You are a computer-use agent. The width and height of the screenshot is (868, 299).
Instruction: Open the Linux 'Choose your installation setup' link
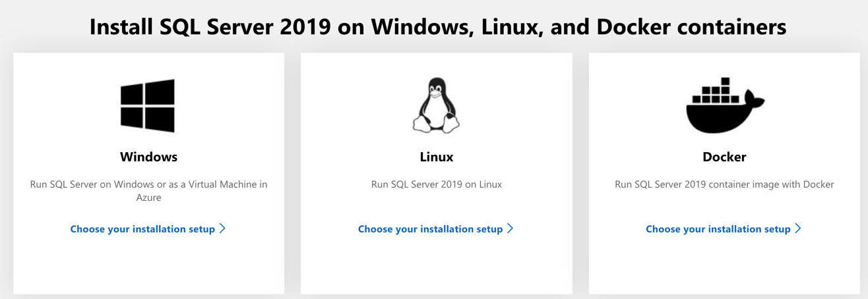coord(430,229)
